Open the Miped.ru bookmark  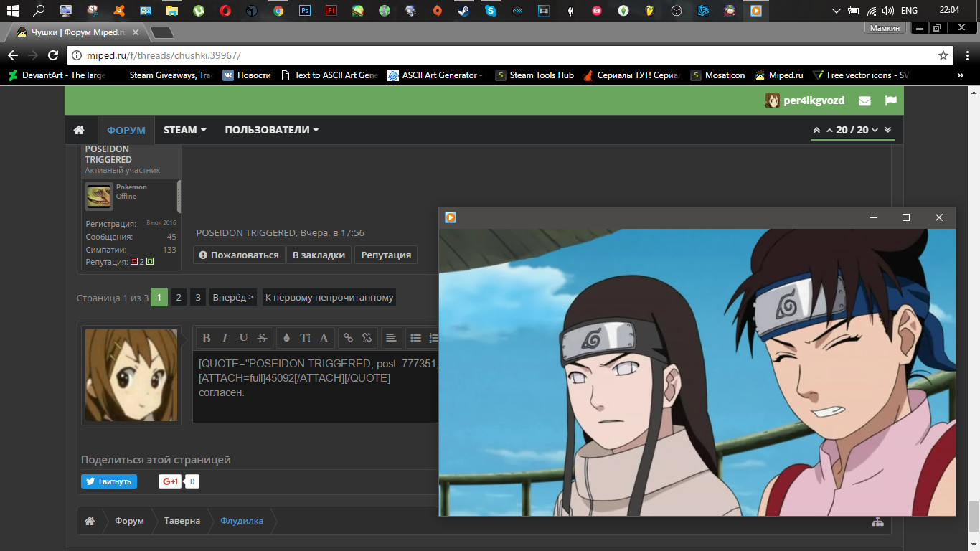pyautogui.click(x=778, y=75)
